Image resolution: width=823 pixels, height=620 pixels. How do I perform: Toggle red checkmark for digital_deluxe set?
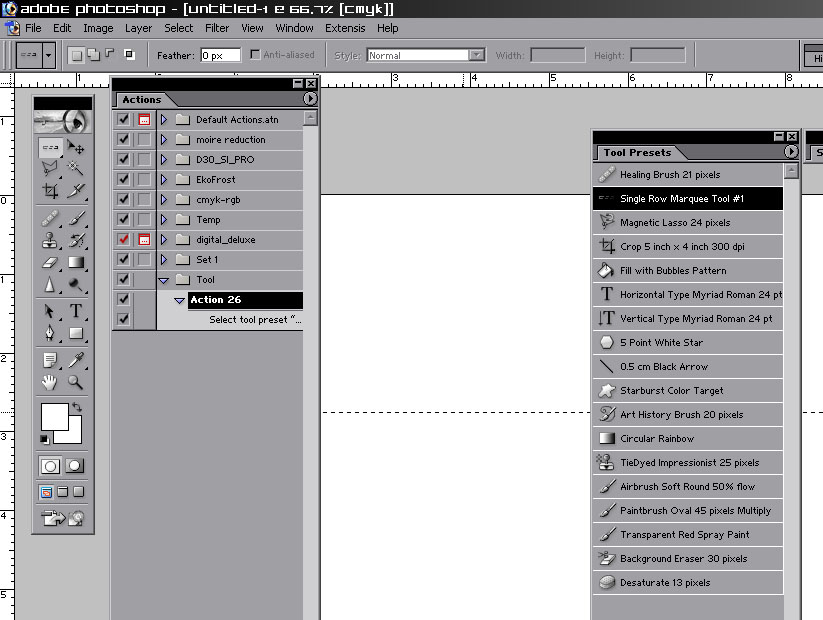pyautogui.click(x=123, y=239)
